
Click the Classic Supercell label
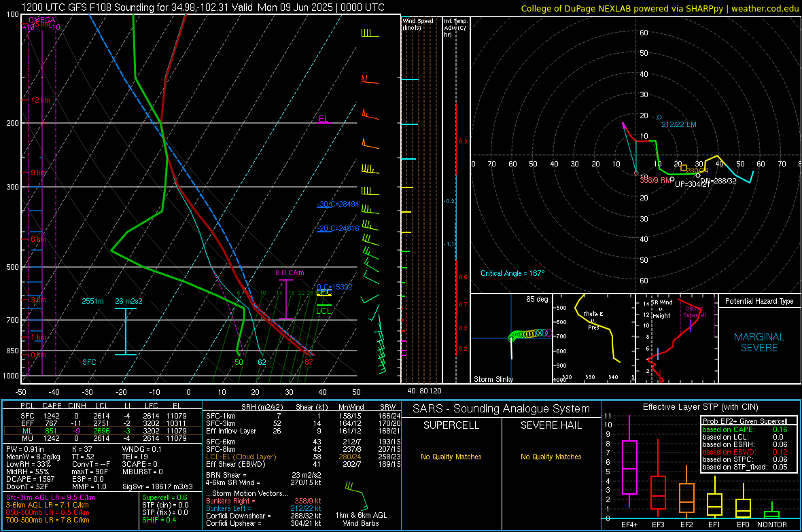coord(695,312)
